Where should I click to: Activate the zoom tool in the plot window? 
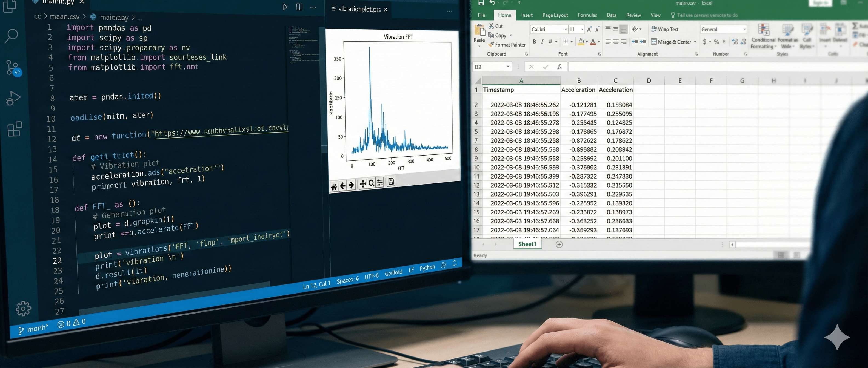pyautogui.click(x=371, y=183)
